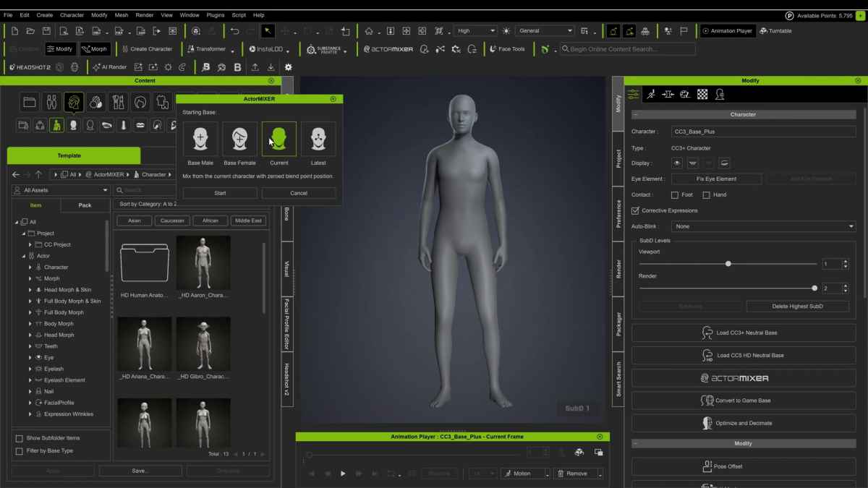This screenshot has height=488, width=868.
Task: Check the Show Subfolder Items option
Action: click(20, 438)
